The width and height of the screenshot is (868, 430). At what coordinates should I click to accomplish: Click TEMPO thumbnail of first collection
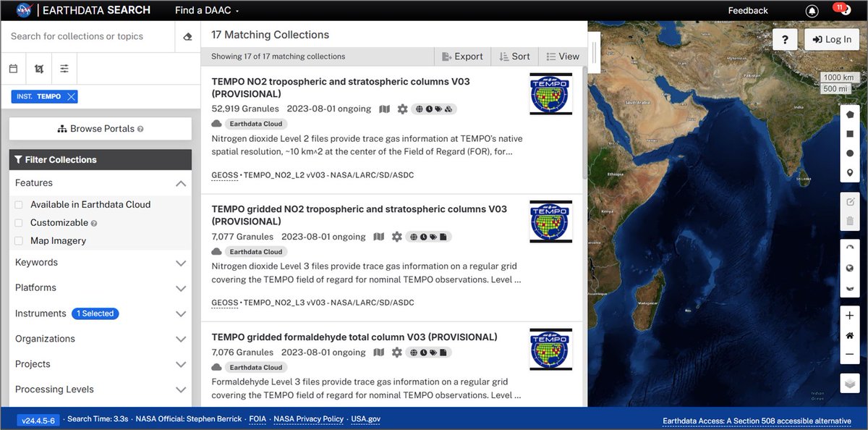(x=550, y=94)
